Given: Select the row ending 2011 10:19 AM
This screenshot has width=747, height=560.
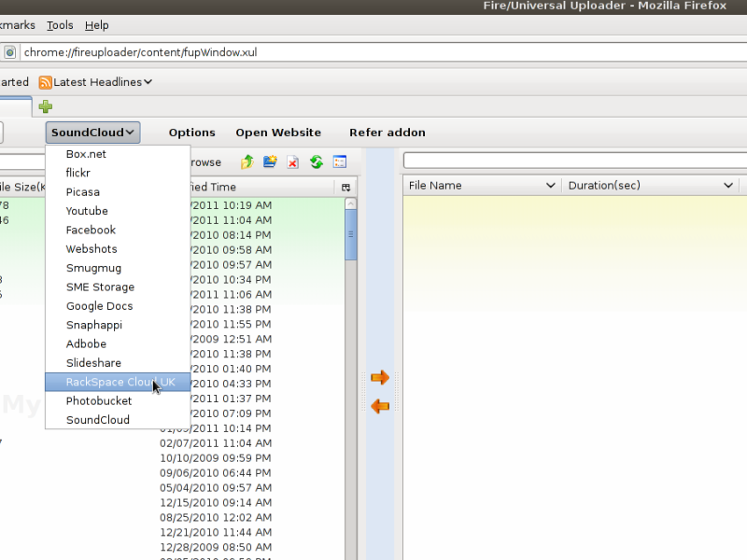Looking at the screenshot, I should click(232, 205).
